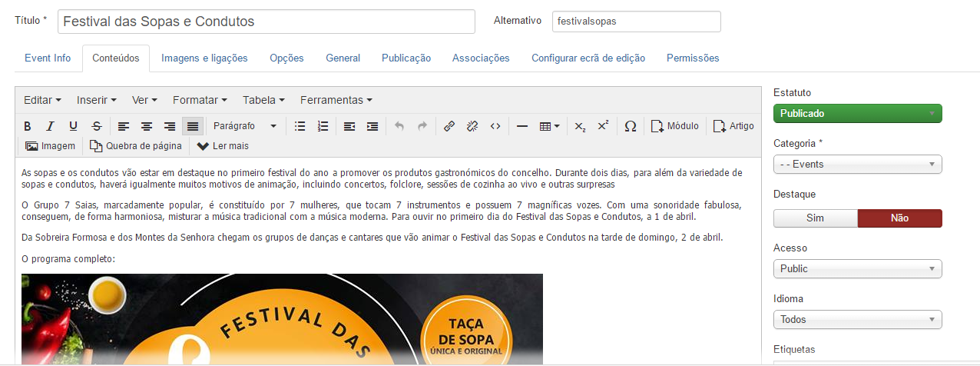980x366 pixels.
Task: Open the Categoria Events dropdown
Action: point(857,165)
